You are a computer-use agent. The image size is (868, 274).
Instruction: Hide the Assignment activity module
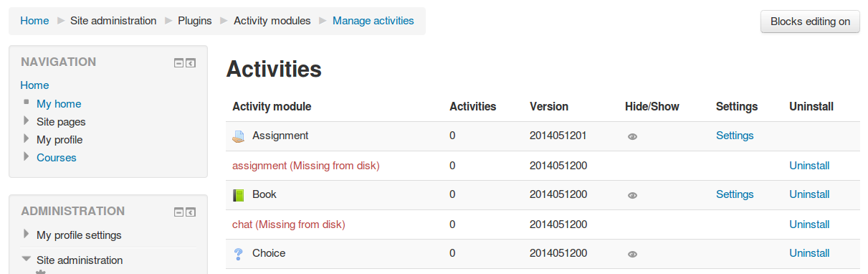pos(632,136)
